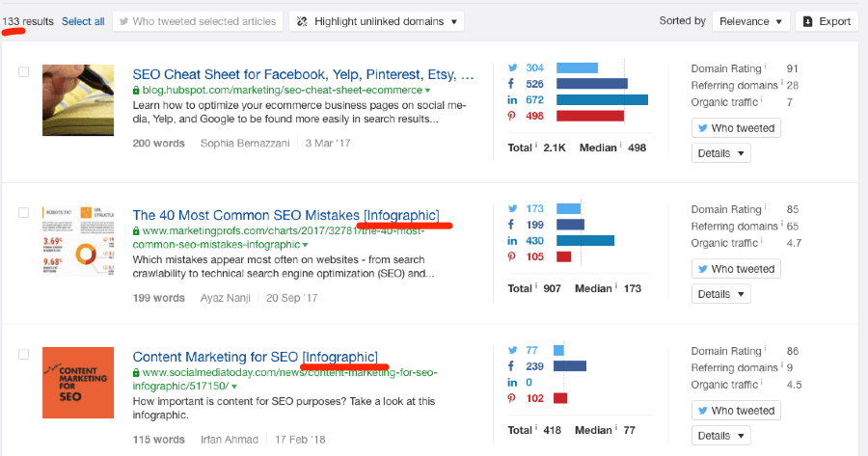Click the 200 words label
The width and height of the screenshot is (868, 456).
(x=159, y=144)
